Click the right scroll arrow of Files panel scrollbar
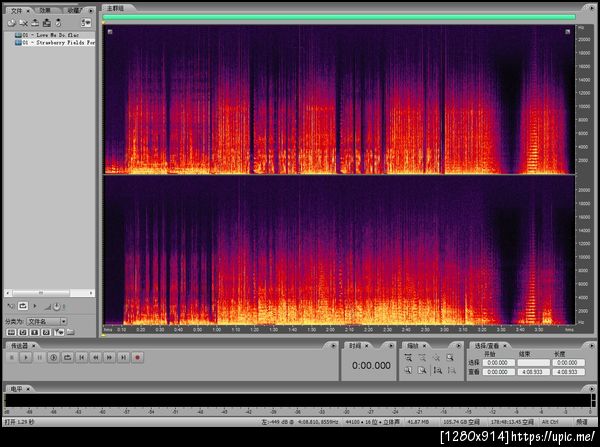This screenshot has height=447, width=600. tap(91, 293)
